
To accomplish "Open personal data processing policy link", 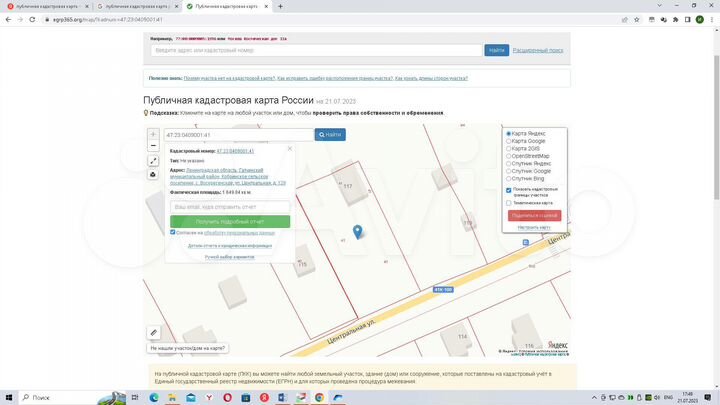I will click(x=239, y=233).
